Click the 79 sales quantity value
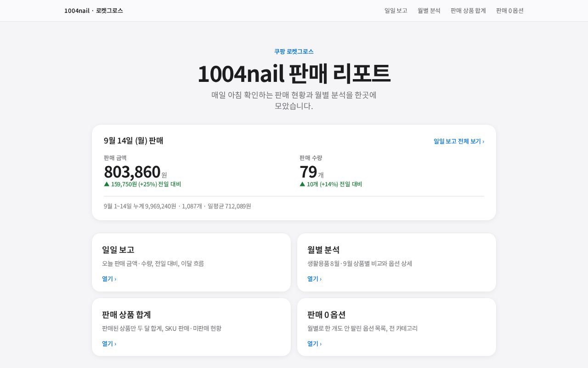 [x=308, y=172]
